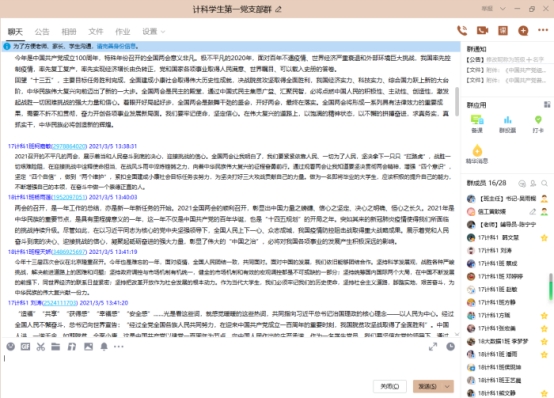
Task: Open the 打卡 check-in group app
Action: point(538,124)
